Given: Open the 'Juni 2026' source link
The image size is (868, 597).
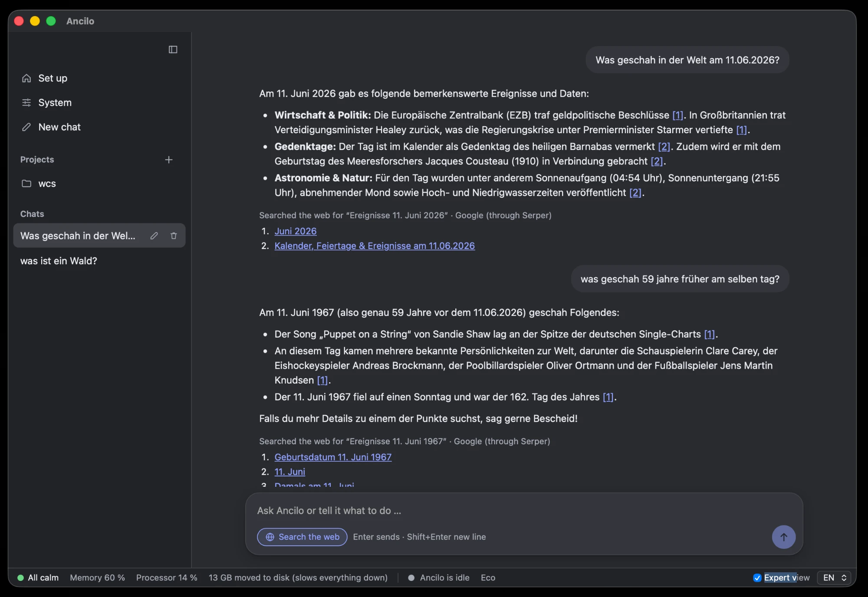Looking at the screenshot, I should click(x=295, y=231).
